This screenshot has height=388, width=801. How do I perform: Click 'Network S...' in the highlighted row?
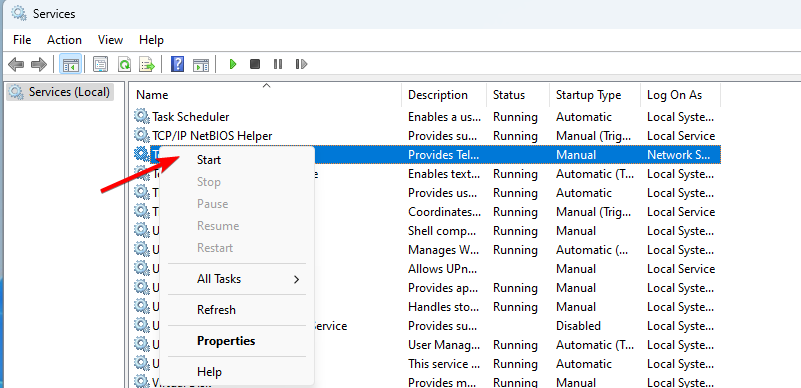click(679, 155)
